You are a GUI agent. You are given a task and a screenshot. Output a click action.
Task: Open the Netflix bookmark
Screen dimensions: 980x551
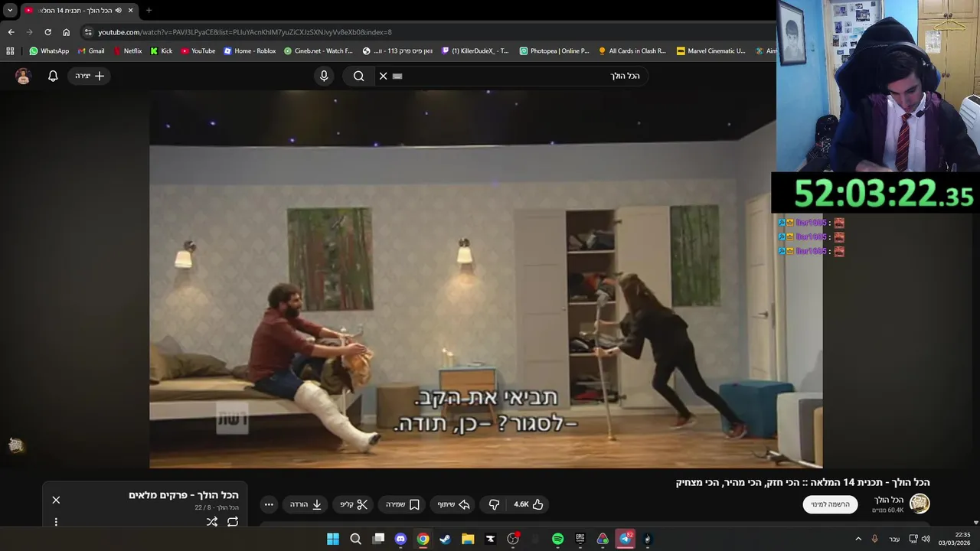point(127,51)
